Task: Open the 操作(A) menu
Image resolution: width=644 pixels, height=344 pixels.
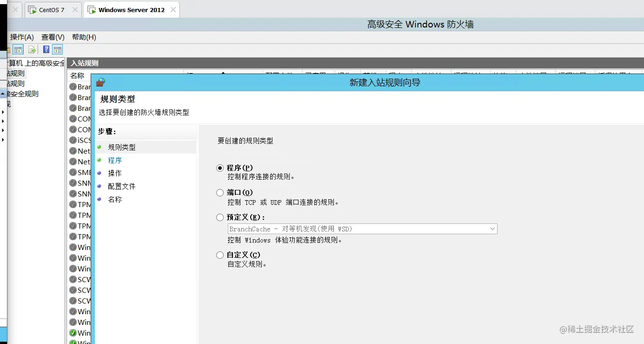Action: [22, 37]
